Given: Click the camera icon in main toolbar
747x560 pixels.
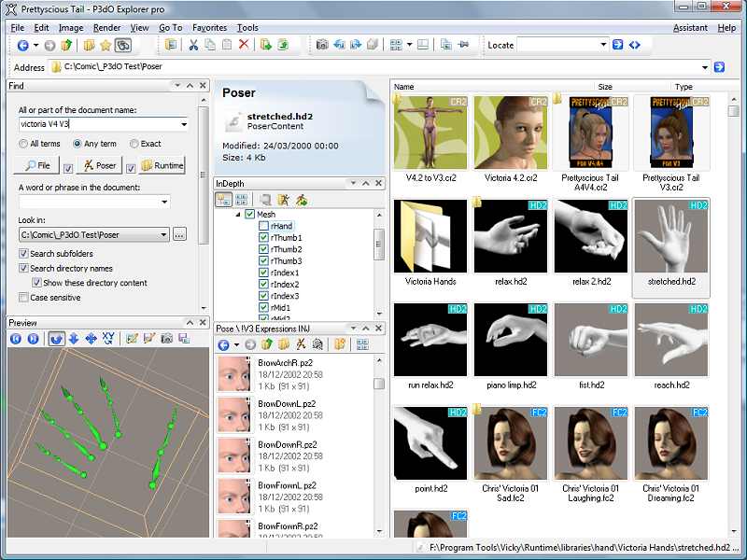Looking at the screenshot, I should [322, 45].
